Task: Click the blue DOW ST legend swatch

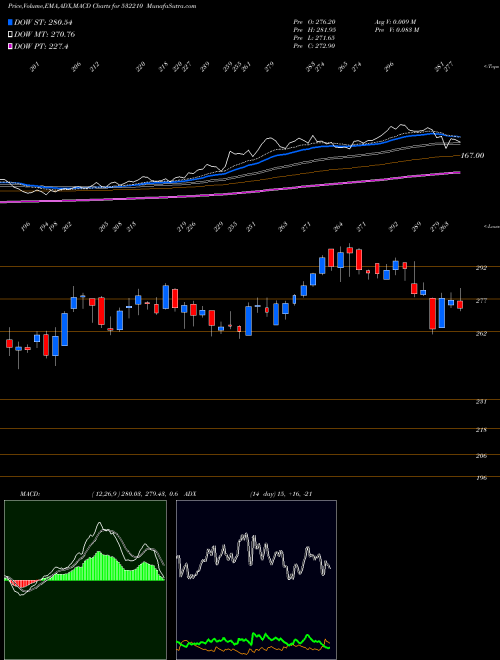Action: pyautogui.click(x=11, y=22)
